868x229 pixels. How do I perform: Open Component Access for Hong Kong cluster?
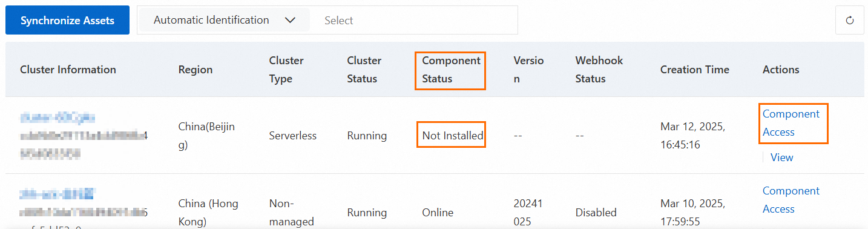pyautogui.click(x=791, y=200)
